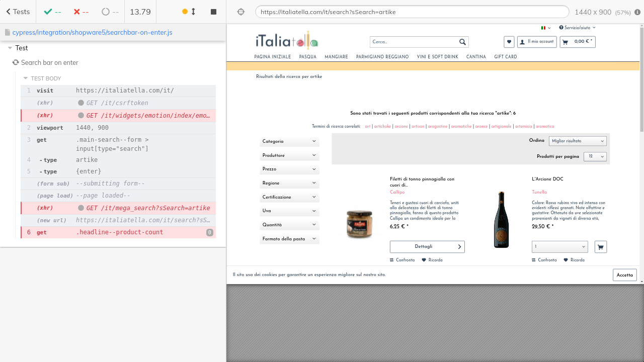Collapse the TEST BODY section
This screenshot has height=362, width=644.
click(x=26, y=78)
